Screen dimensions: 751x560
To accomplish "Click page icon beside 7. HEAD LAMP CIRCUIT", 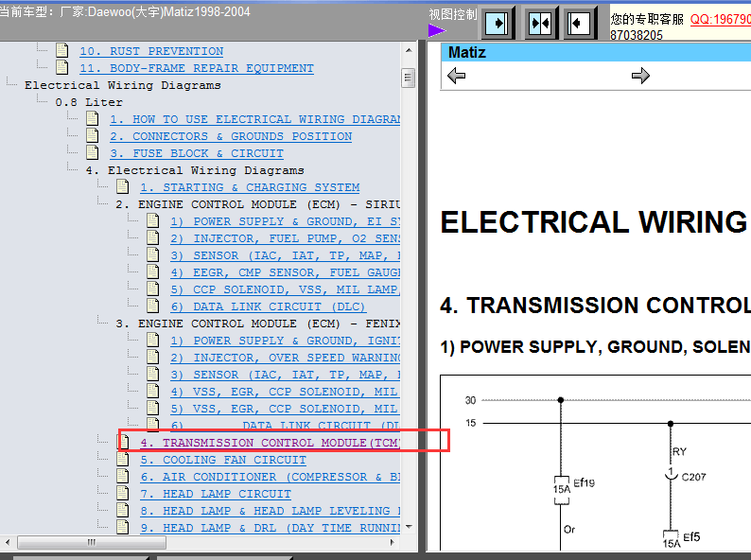I will pyautogui.click(x=123, y=493).
